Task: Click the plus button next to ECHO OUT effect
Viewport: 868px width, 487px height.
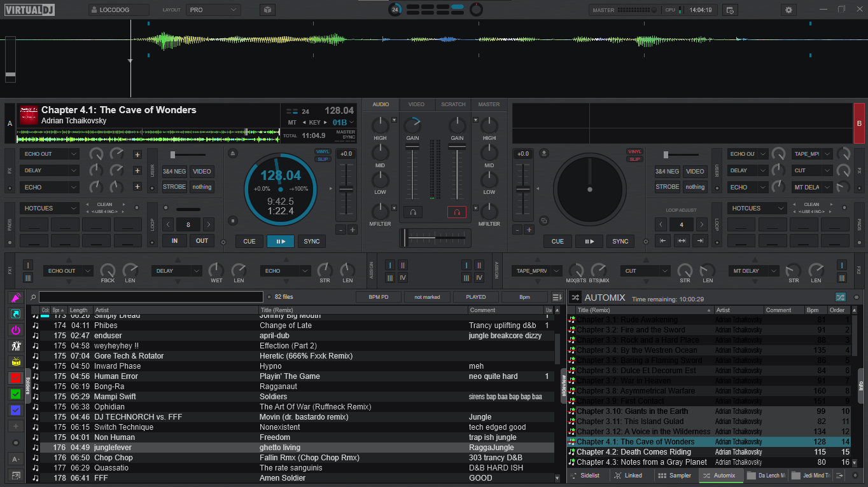Action: coord(137,154)
